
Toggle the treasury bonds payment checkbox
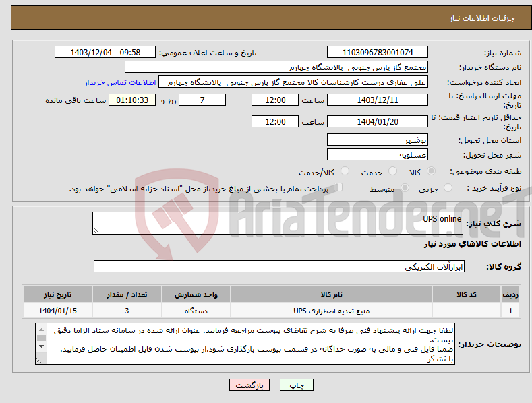point(338,187)
